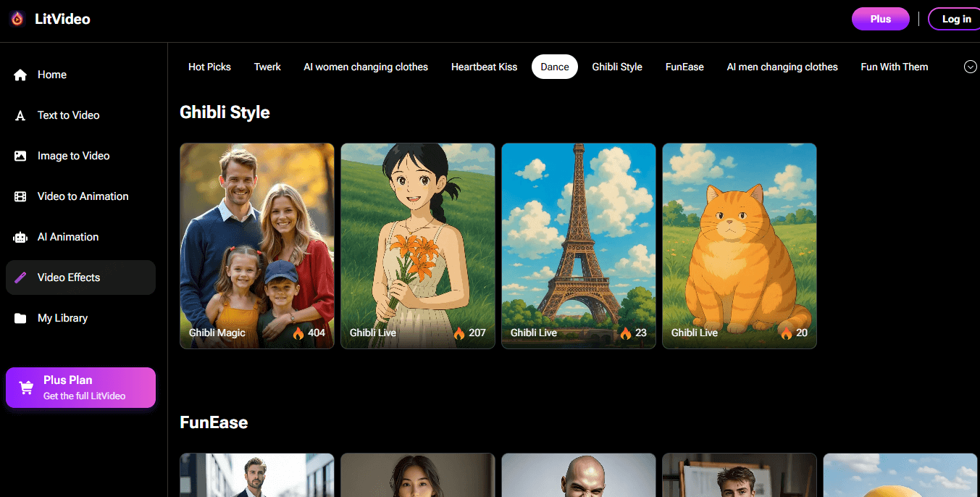
Task: Click the Log in button
Action: 955,19
